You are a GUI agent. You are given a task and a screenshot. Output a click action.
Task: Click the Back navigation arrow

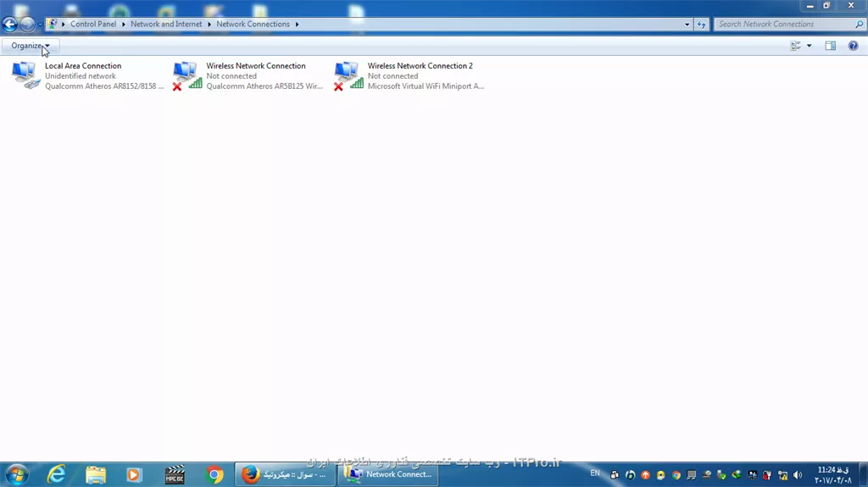10,25
